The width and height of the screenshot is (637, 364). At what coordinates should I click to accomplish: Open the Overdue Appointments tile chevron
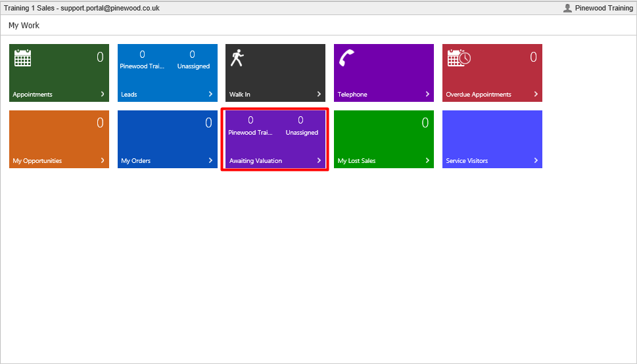coord(536,94)
